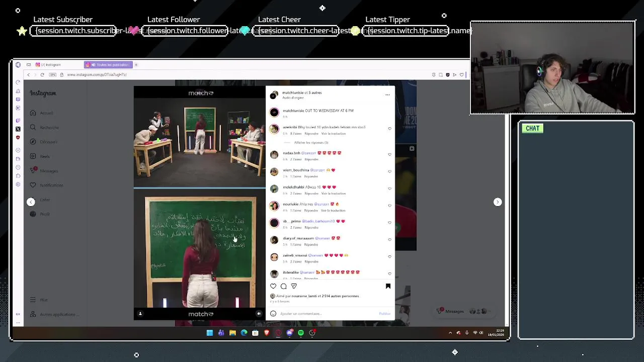The width and height of the screenshot is (644, 362).
Task: Like zaineb_smaoui's comment
Action: [389, 257]
